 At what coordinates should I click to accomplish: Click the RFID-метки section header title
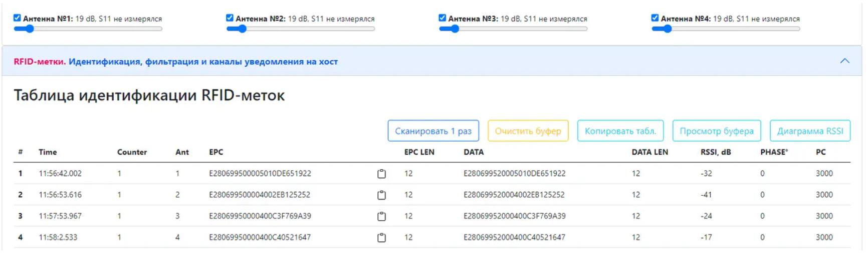click(x=175, y=62)
